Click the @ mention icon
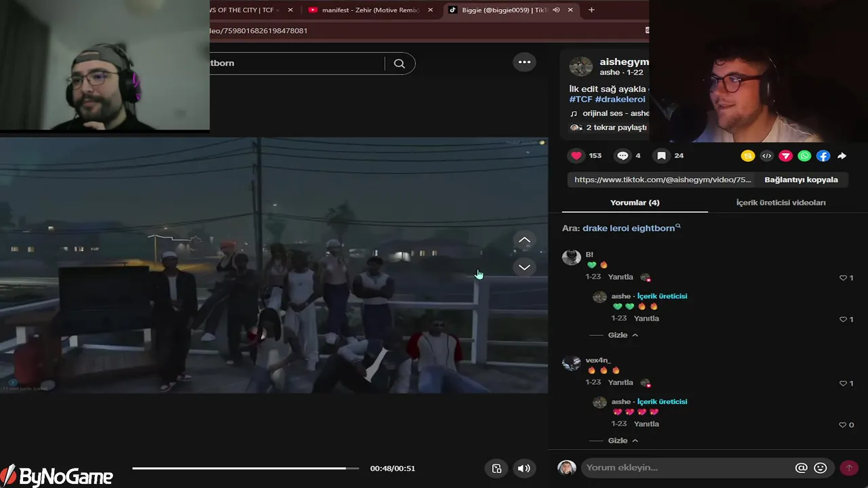 click(802, 468)
